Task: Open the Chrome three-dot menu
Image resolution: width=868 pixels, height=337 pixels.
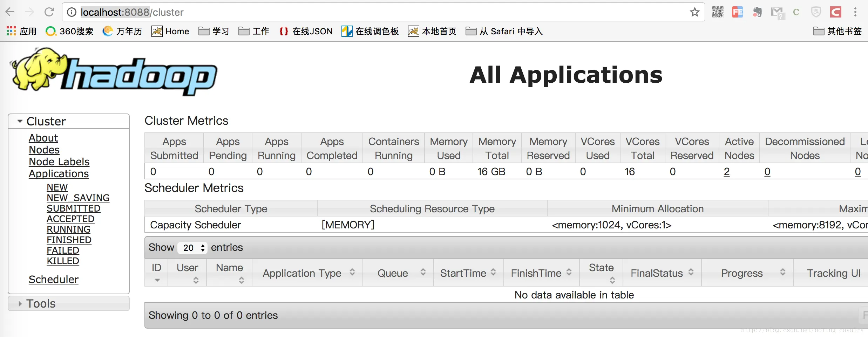Action: [855, 12]
